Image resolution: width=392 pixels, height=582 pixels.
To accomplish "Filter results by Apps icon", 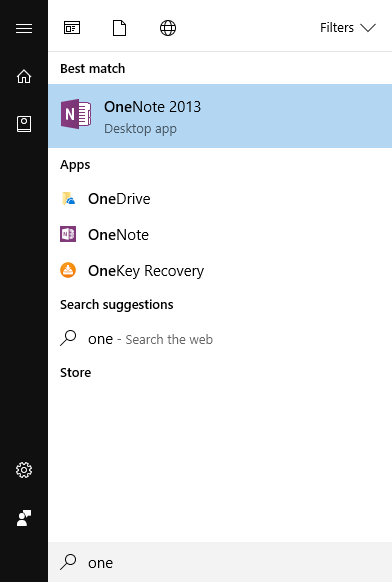I will 72,28.
